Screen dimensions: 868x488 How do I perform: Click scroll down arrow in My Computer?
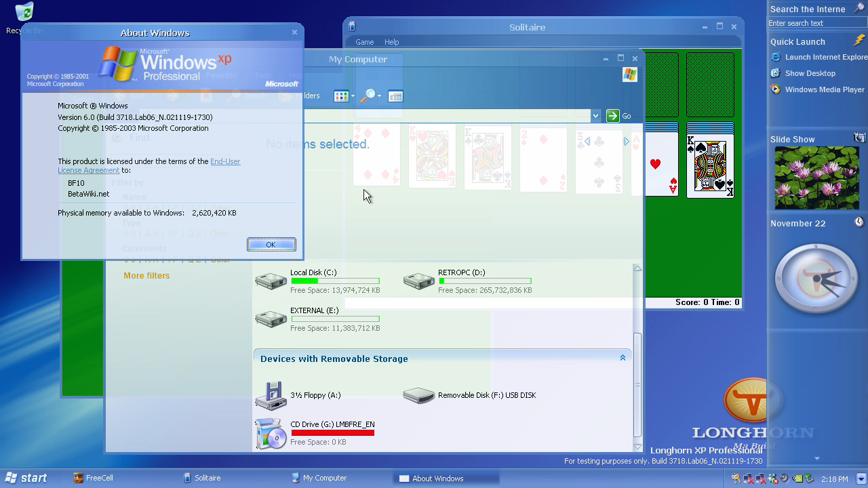(x=637, y=447)
